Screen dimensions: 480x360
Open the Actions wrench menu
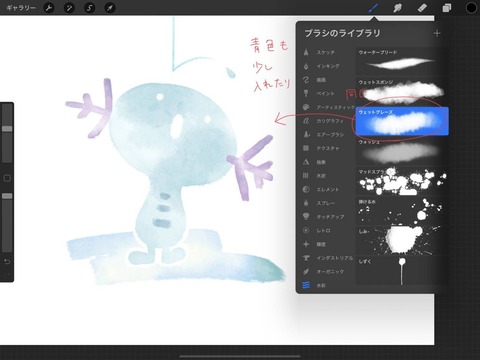[x=49, y=7]
